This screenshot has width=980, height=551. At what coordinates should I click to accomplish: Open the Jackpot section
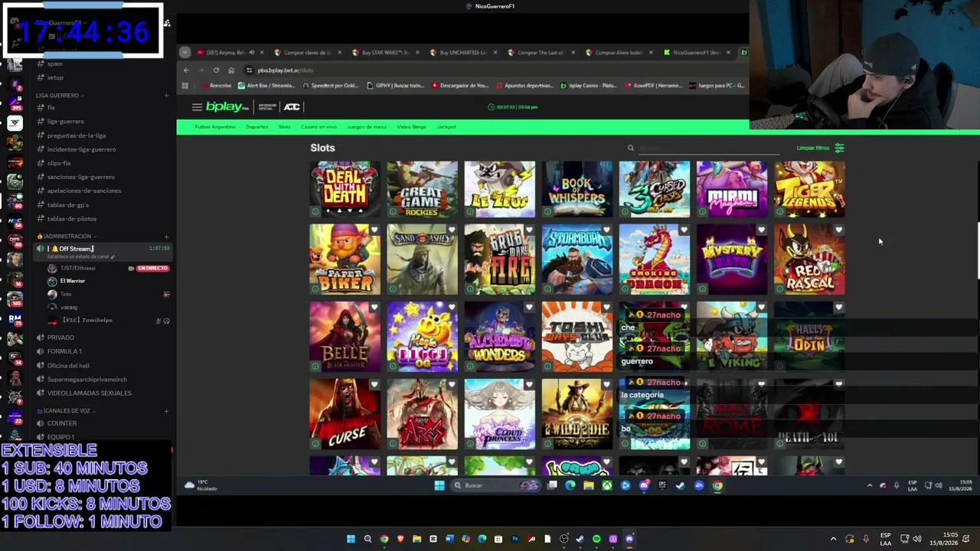446,127
